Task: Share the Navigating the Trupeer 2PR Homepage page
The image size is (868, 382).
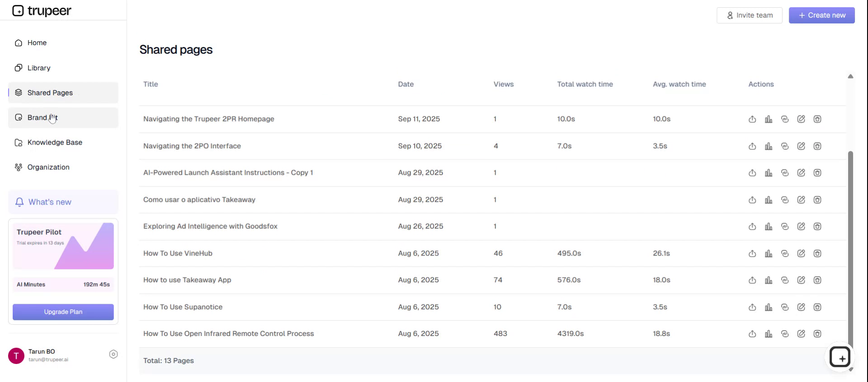Action: click(x=752, y=119)
